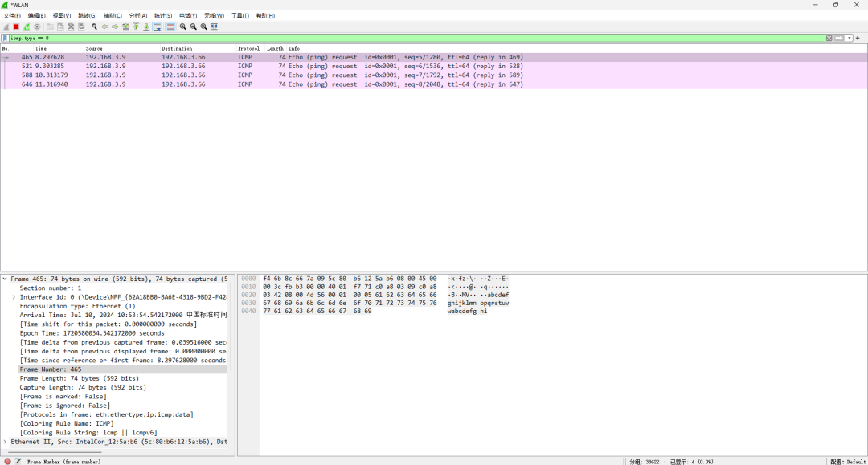Open the 分析(A) menu
The image size is (868, 465).
137,16
